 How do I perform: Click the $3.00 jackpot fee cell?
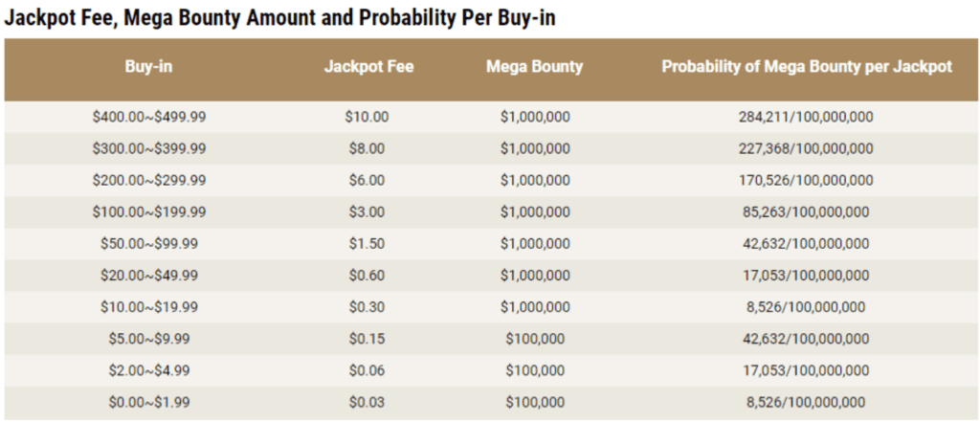pyautogui.click(x=367, y=211)
